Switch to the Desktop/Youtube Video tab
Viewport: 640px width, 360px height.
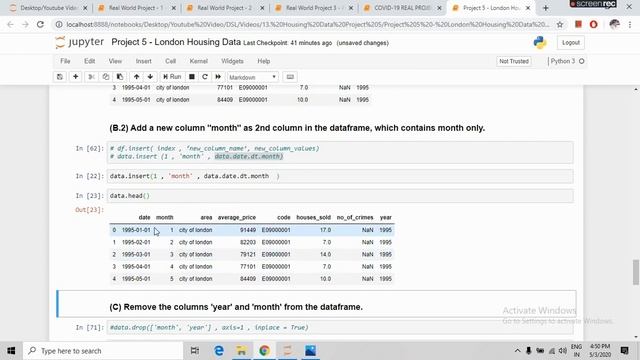pos(48,8)
